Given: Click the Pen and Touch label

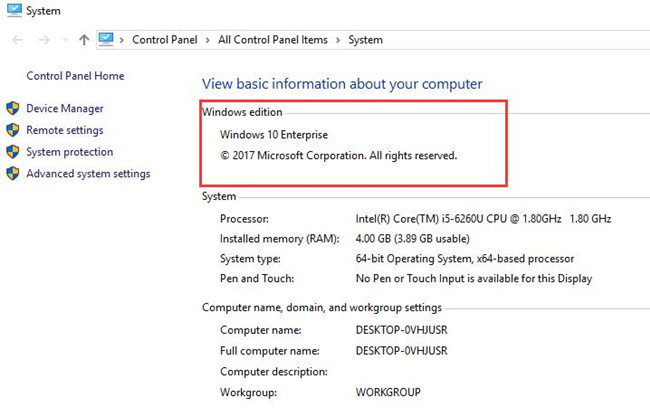Looking at the screenshot, I should pos(257,278).
